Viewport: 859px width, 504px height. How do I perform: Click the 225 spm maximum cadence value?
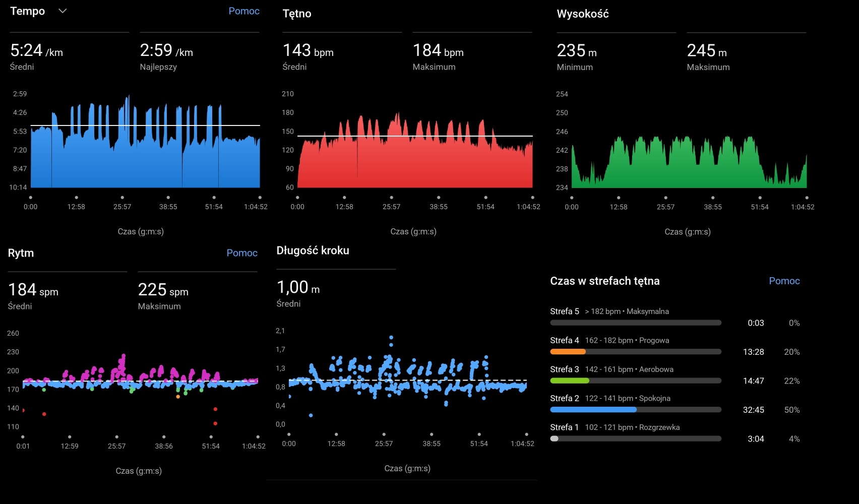pyautogui.click(x=163, y=290)
